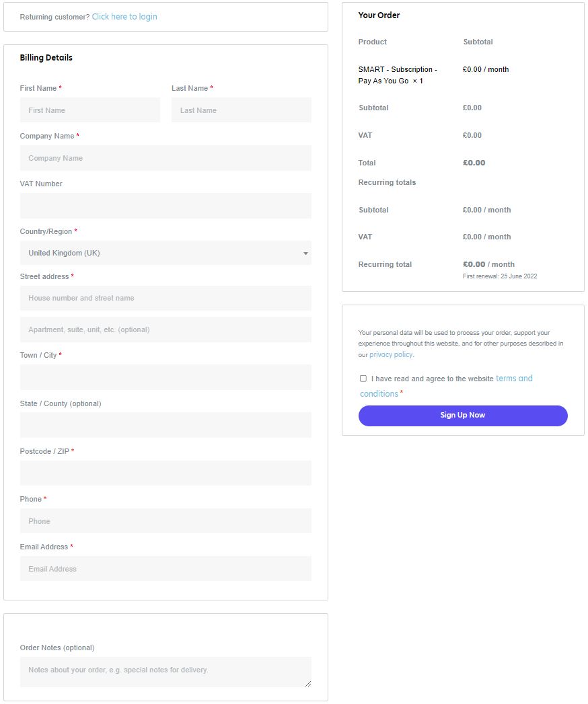Click into the Last Name field
The image size is (588, 704).
[241, 110]
